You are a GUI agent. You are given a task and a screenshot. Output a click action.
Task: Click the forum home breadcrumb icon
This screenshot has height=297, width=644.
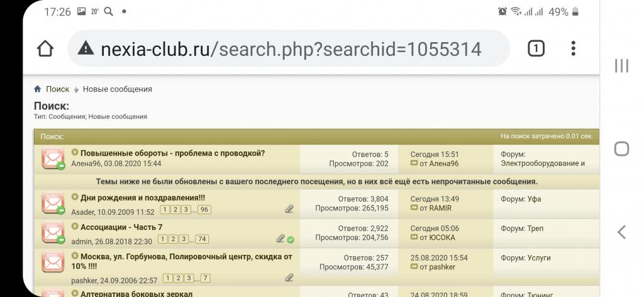(x=38, y=89)
